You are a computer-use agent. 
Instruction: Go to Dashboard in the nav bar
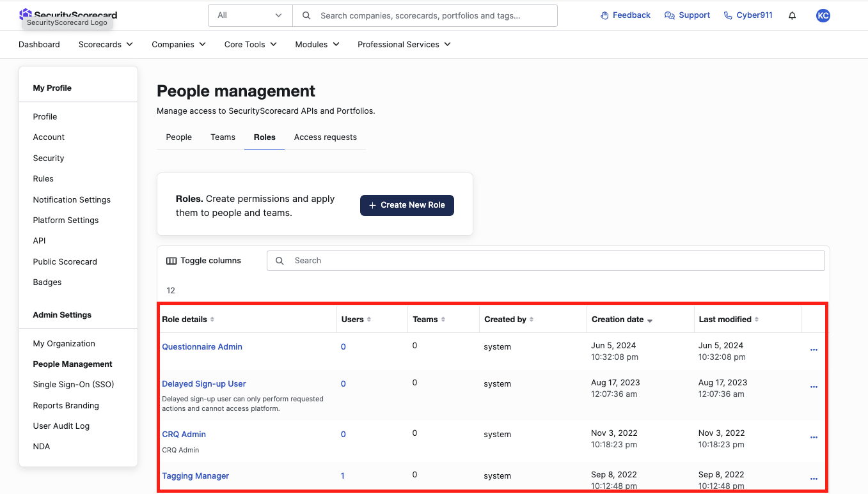point(39,45)
